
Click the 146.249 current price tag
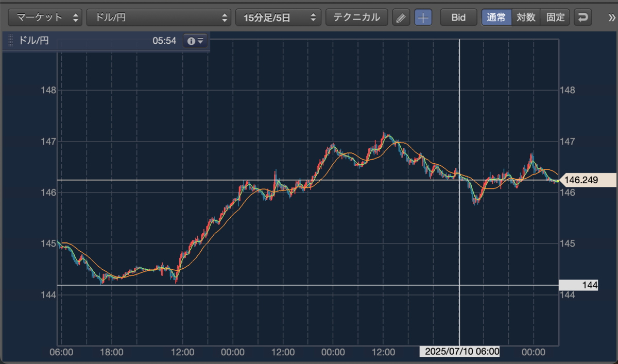[x=587, y=180]
